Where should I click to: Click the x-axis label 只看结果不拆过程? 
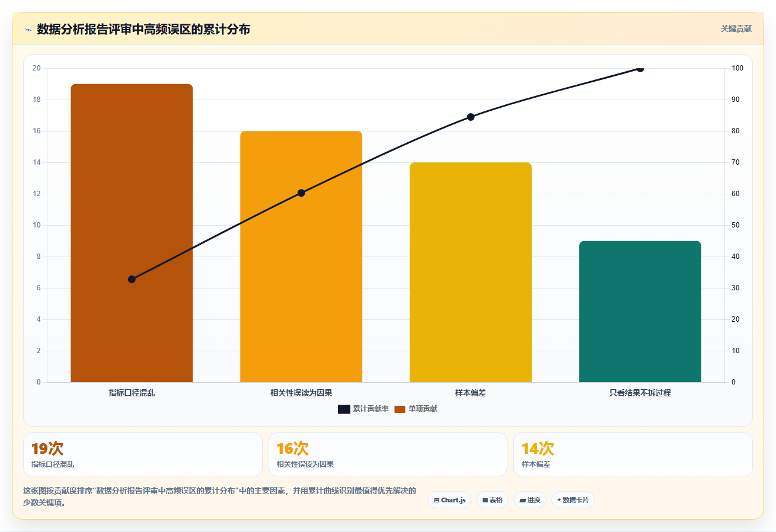pyautogui.click(x=640, y=393)
